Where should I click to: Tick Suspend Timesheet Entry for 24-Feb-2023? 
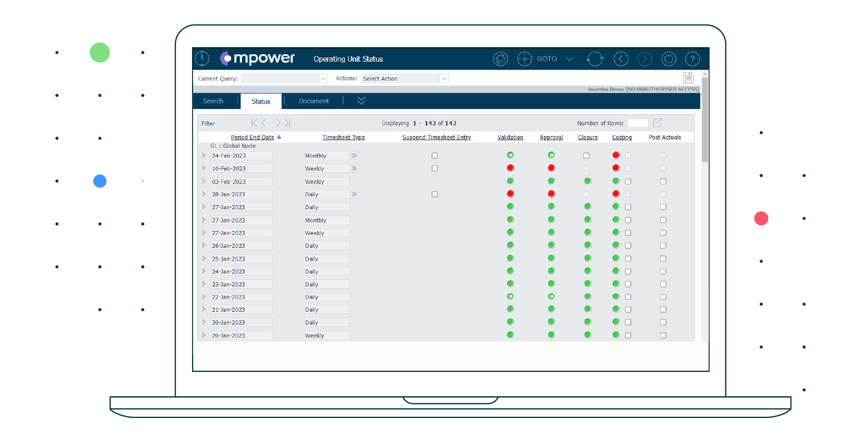coord(435,156)
